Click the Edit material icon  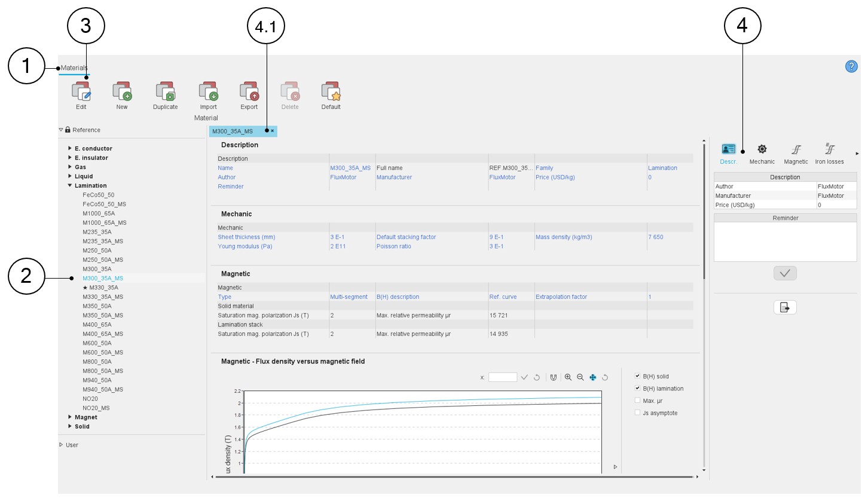[81, 92]
